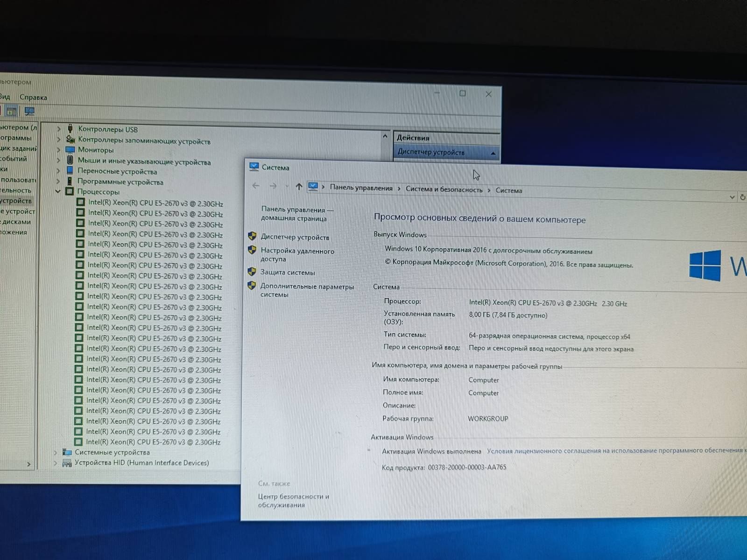The height and width of the screenshot is (560, 747).
Task: Select Мониторы category
Action: (95, 150)
